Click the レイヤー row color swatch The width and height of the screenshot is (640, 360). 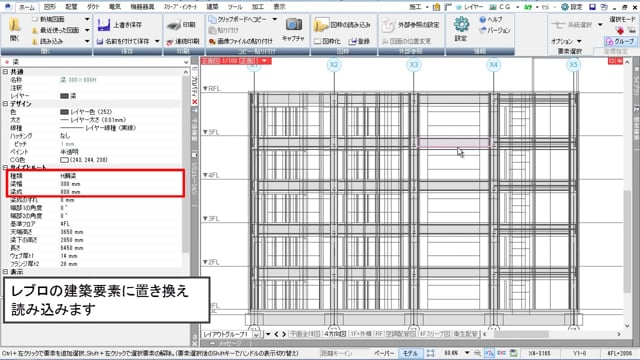pyautogui.click(x=64, y=96)
